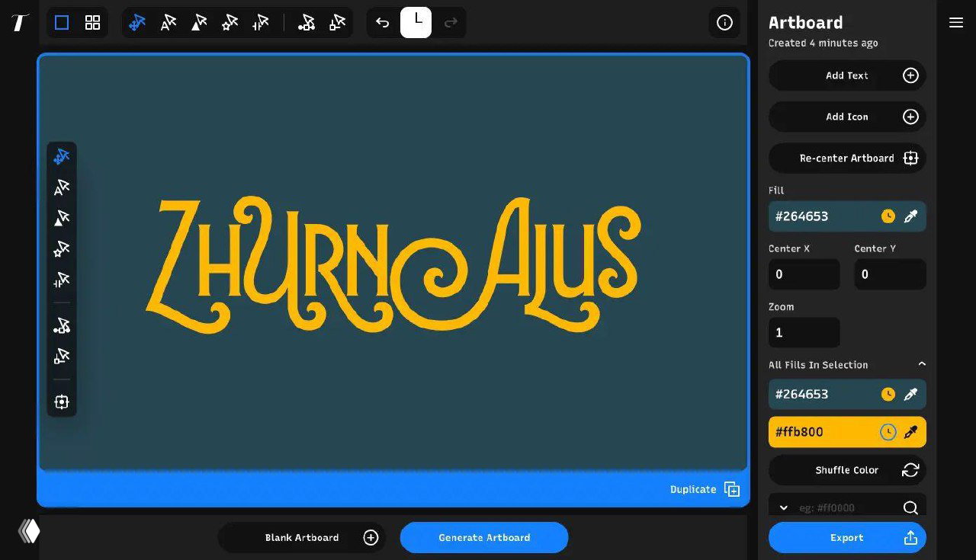Click Re-center Artboard button

tap(847, 158)
